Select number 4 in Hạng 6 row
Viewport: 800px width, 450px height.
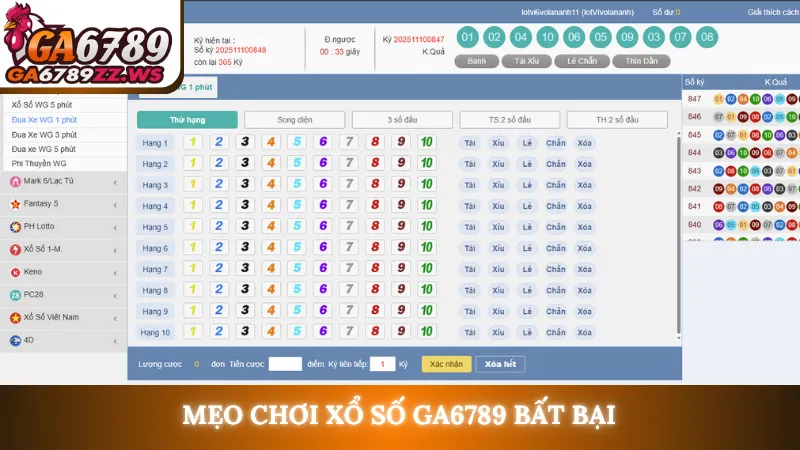coord(271,247)
